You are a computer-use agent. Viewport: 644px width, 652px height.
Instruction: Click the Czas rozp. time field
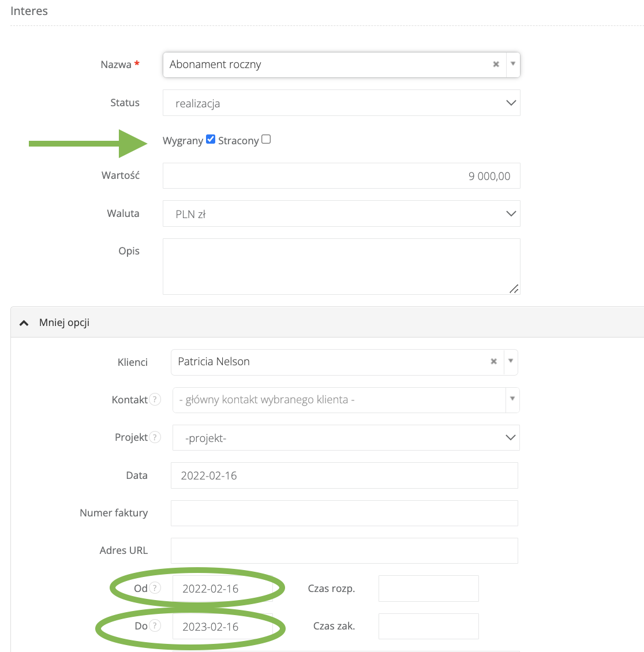click(x=428, y=589)
